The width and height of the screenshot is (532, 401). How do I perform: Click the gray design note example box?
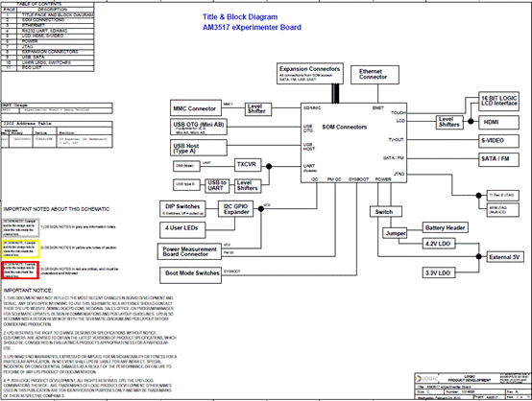coord(20,227)
